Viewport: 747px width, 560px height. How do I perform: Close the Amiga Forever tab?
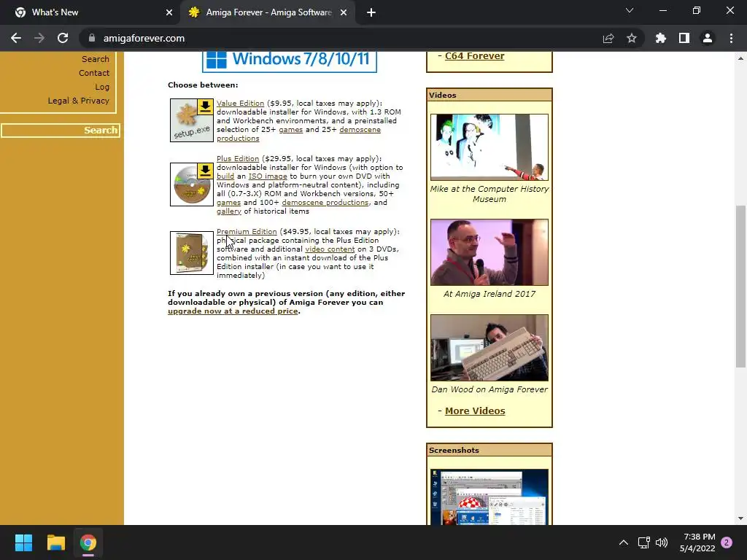tap(344, 12)
